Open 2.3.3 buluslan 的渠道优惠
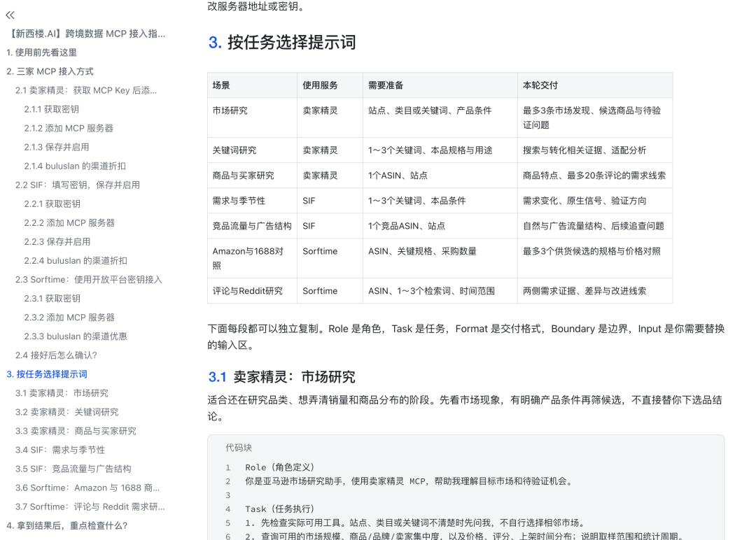The height and width of the screenshot is (540, 756). (x=76, y=336)
